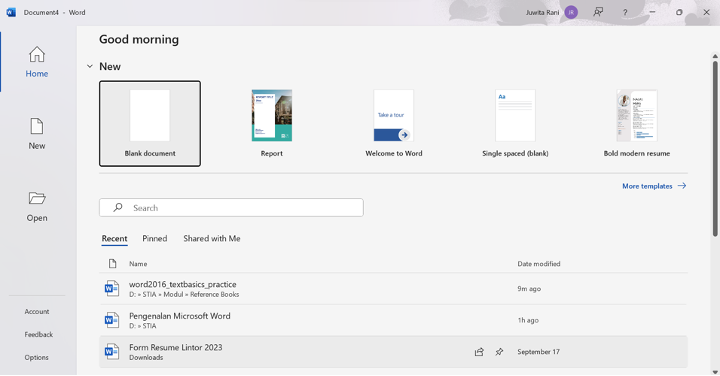
Task: Click 'Downloads' location text
Action: [x=146, y=358]
